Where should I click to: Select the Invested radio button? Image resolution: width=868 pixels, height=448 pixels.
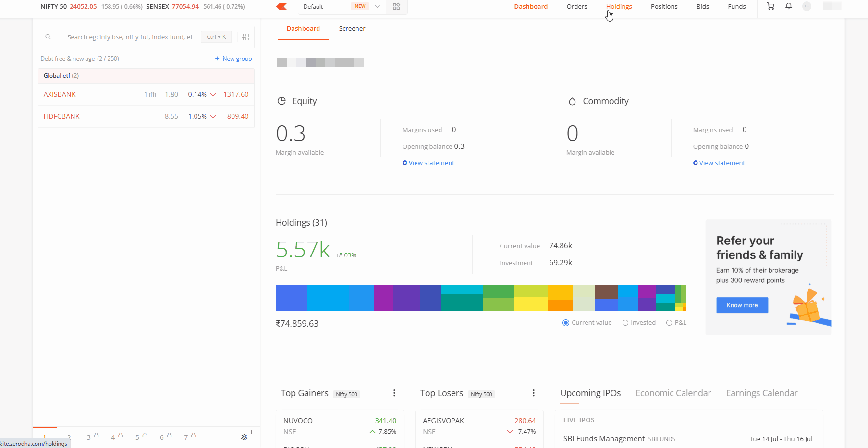point(625,323)
